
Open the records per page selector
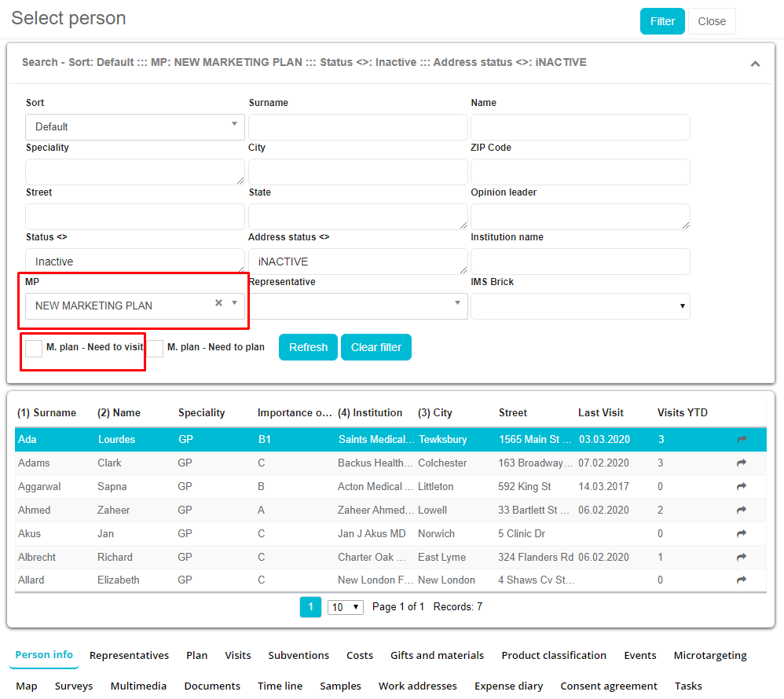(346, 607)
